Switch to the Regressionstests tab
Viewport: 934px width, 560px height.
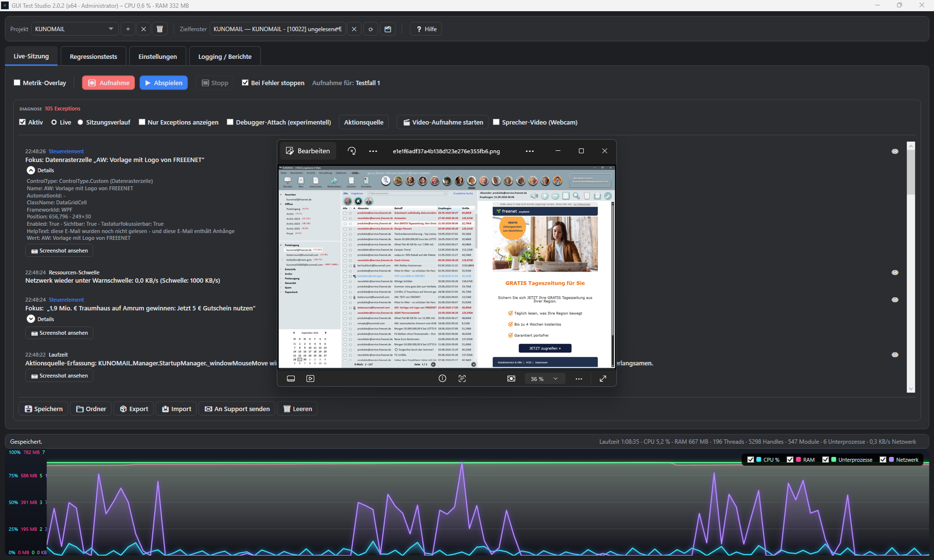pos(93,56)
